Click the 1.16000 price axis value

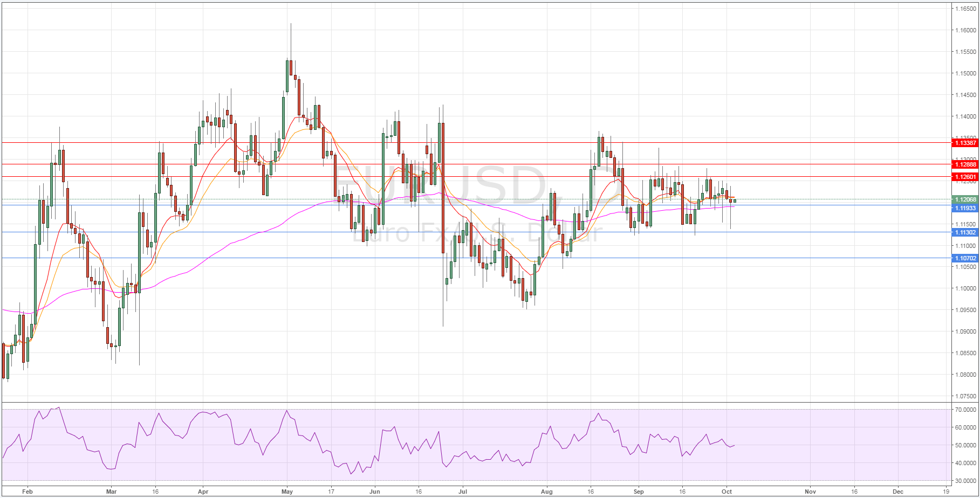(966, 30)
